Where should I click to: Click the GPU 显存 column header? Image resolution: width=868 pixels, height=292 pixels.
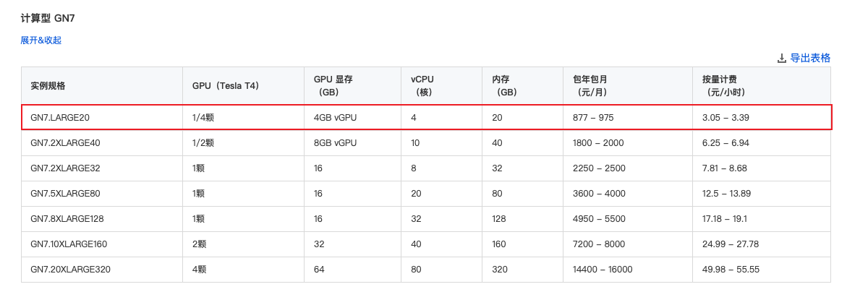point(333,85)
